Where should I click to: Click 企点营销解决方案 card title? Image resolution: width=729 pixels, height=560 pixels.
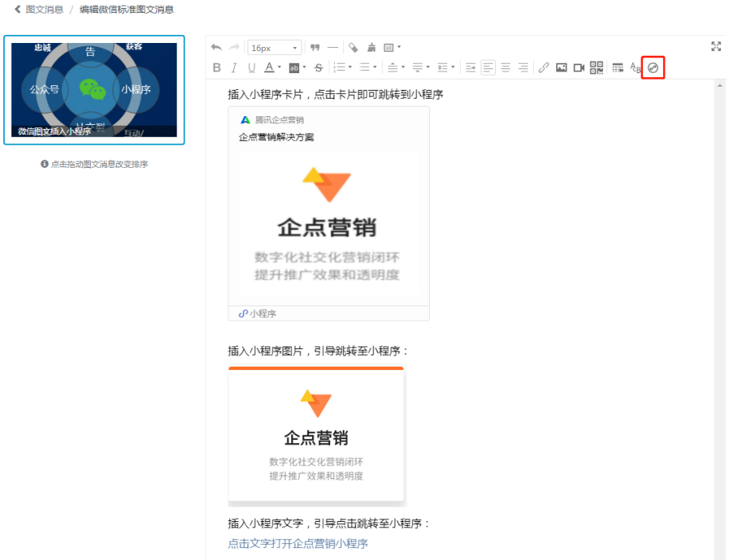point(276,137)
